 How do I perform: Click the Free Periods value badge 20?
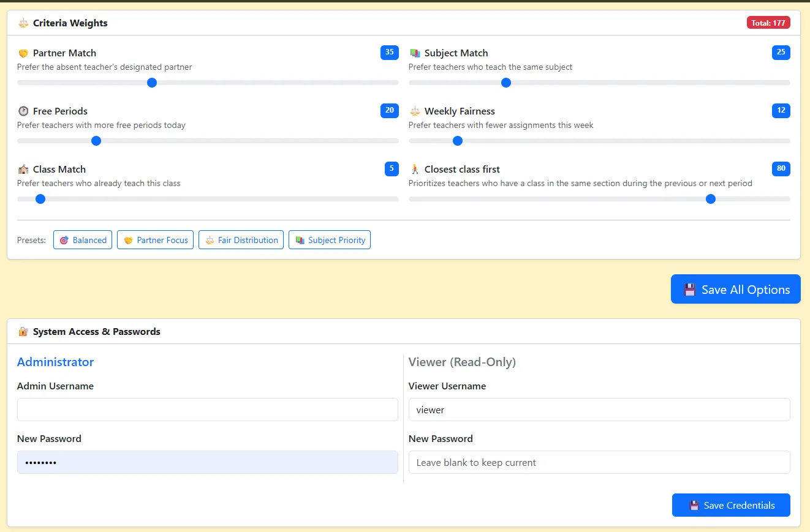click(390, 111)
